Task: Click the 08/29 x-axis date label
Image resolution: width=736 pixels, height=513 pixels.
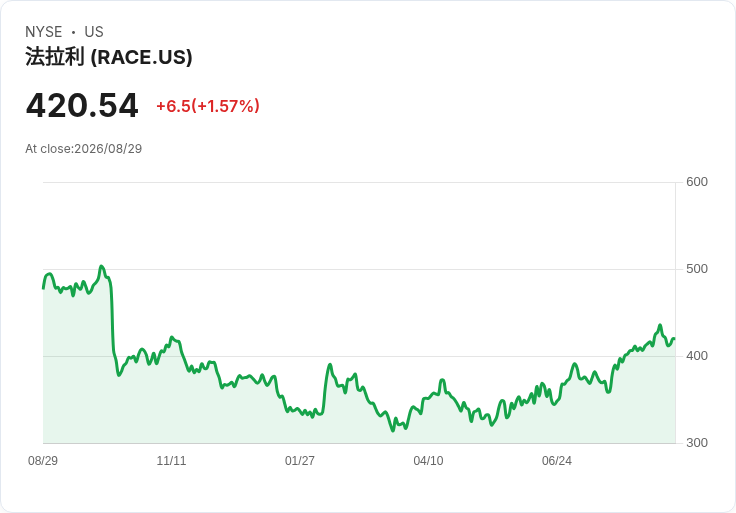Action: tap(43, 461)
